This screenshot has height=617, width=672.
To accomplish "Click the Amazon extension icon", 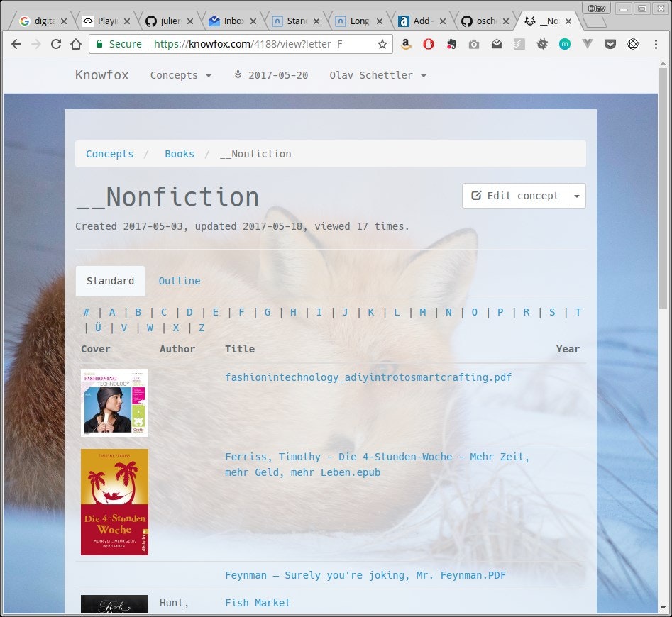I will coord(406,44).
